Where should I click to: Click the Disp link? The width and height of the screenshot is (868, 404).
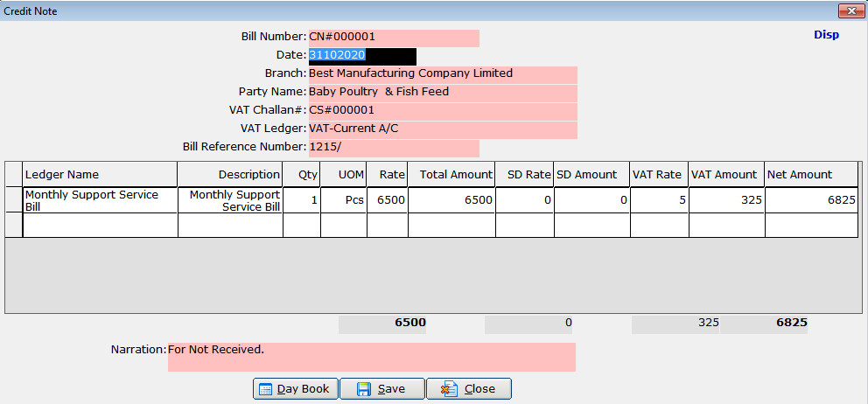(826, 35)
